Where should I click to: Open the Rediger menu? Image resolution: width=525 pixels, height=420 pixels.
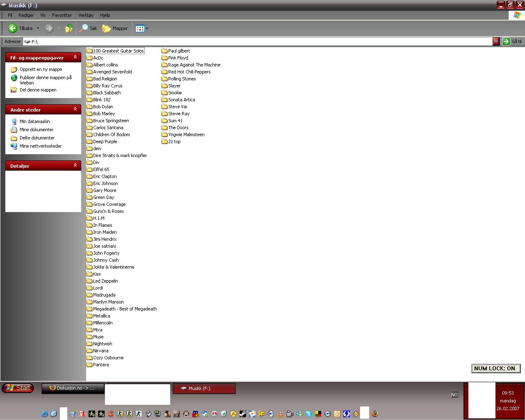click(x=26, y=15)
